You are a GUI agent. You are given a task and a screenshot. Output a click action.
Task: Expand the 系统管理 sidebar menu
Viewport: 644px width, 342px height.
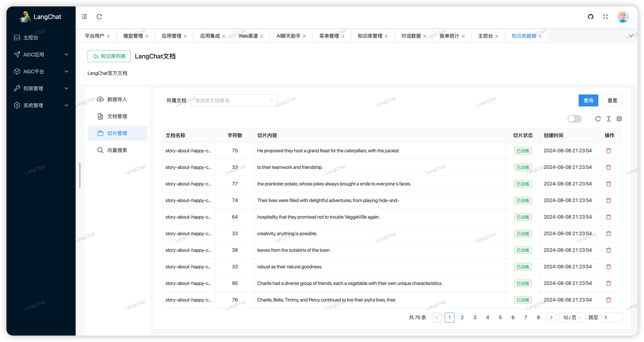point(41,106)
